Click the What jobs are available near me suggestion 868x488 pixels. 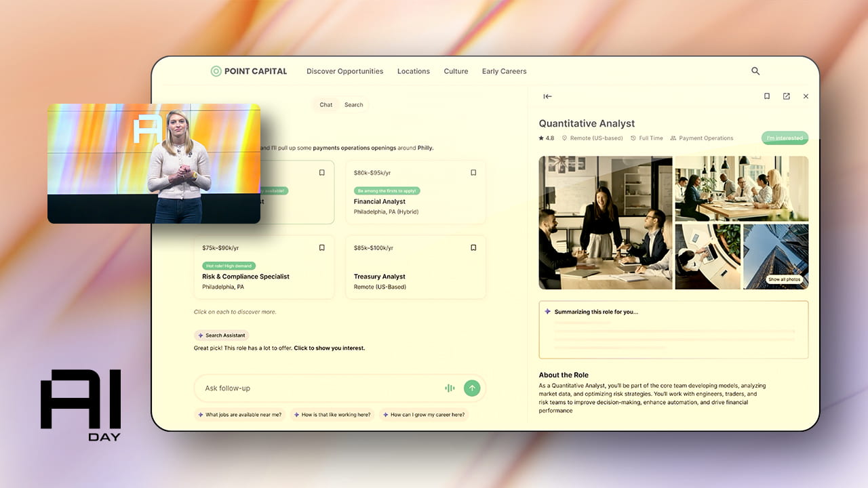click(x=240, y=414)
